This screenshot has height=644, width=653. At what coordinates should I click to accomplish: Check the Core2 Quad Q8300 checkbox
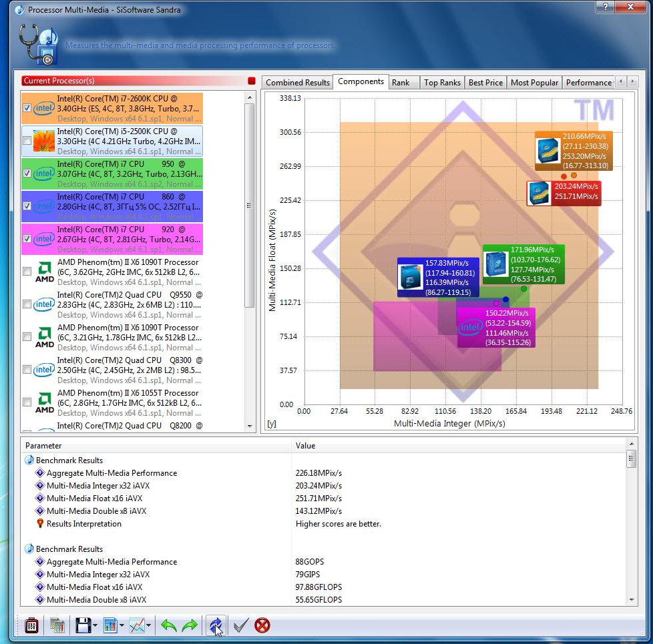pos(27,370)
